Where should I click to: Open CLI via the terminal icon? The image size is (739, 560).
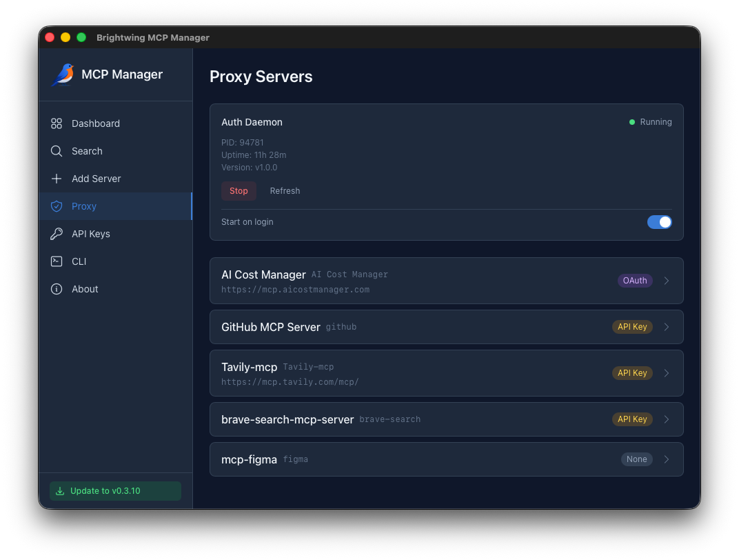pyautogui.click(x=57, y=261)
